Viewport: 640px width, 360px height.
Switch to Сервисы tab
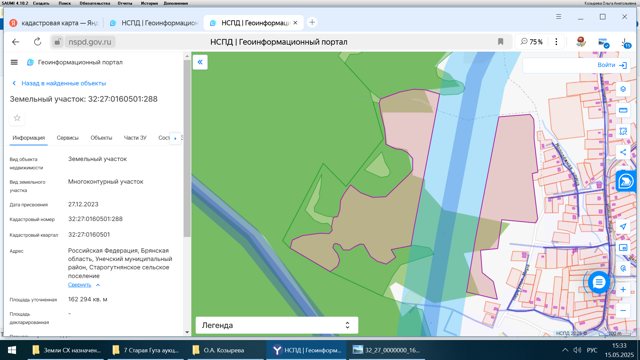click(67, 138)
